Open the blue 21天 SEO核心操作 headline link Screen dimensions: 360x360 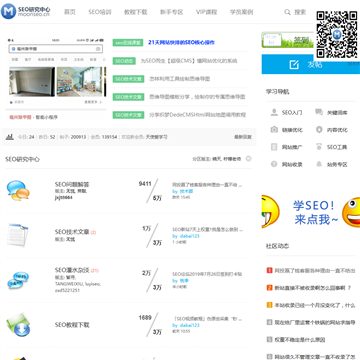(x=181, y=42)
